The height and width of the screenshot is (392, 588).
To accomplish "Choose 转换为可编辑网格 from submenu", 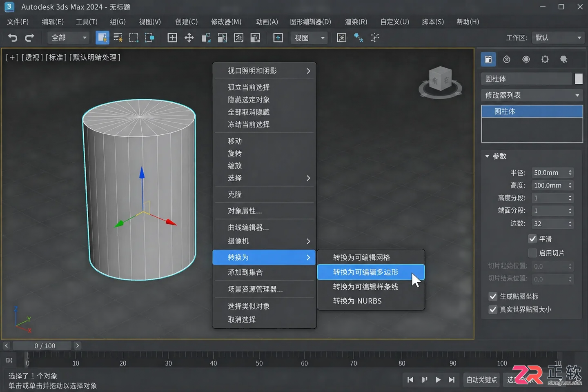I will (371, 257).
